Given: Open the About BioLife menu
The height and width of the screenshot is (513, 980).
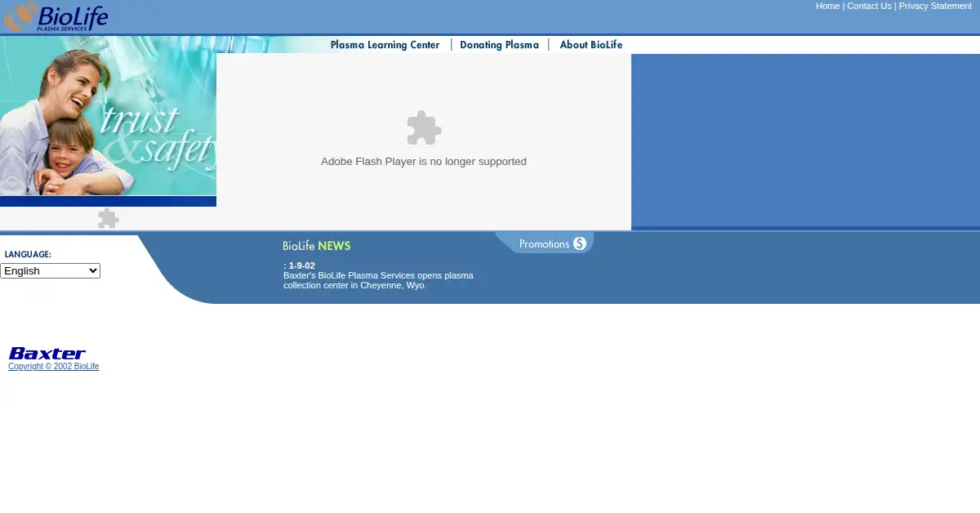Looking at the screenshot, I should [591, 45].
